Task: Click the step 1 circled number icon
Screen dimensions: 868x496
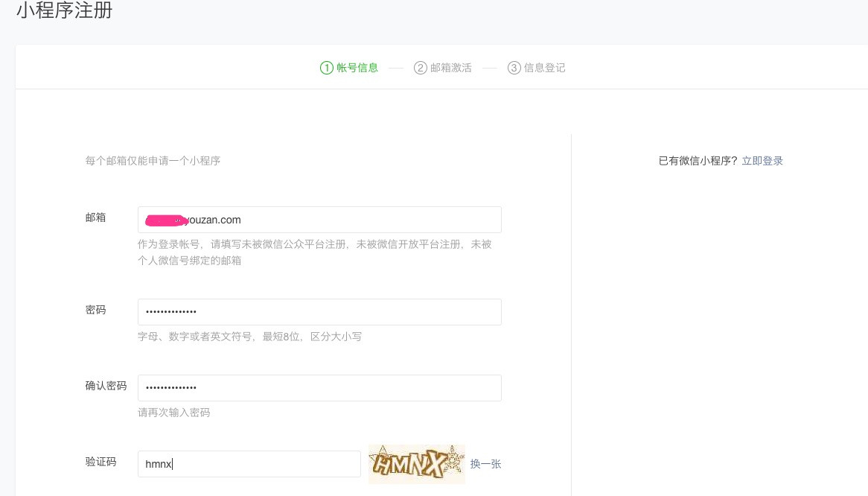Action: 327,68
